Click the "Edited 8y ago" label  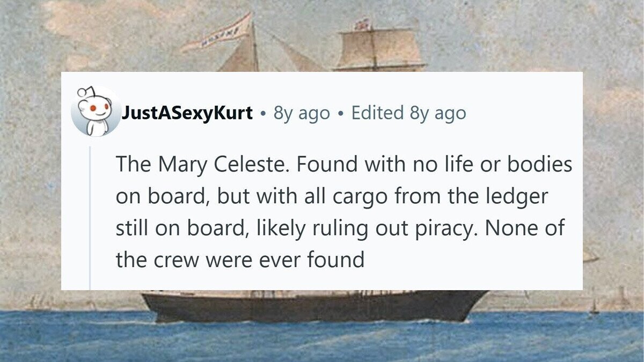(408, 113)
